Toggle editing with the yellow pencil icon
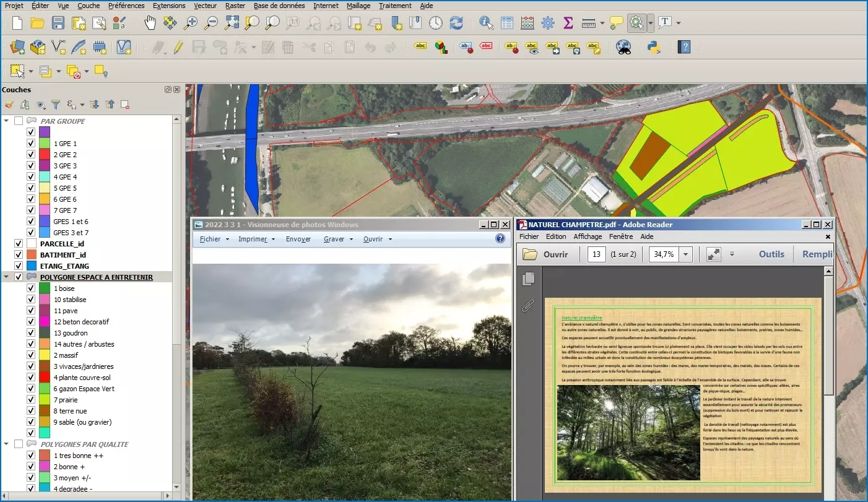 tap(178, 47)
